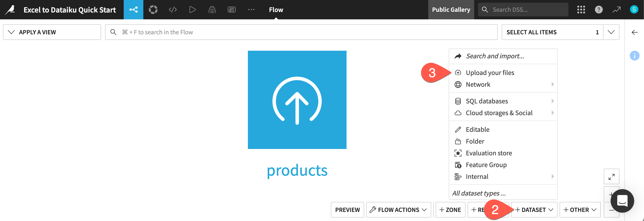Click the Flow tab label
The height and width of the screenshot is (221, 644).
[276, 10]
